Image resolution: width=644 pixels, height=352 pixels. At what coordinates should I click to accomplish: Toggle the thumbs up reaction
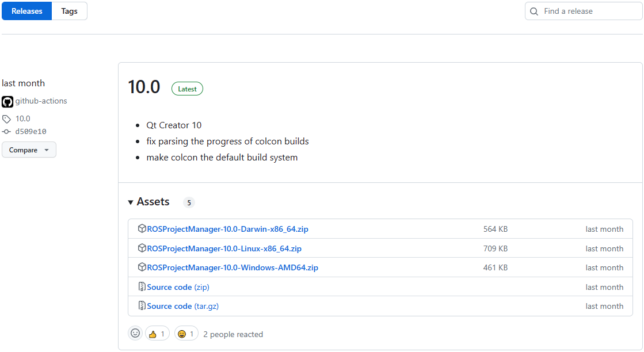157,334
